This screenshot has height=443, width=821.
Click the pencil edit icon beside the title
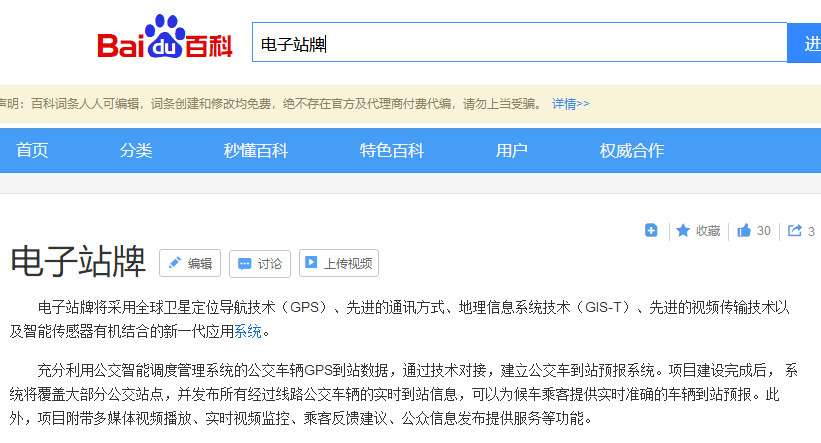[175, 264]
